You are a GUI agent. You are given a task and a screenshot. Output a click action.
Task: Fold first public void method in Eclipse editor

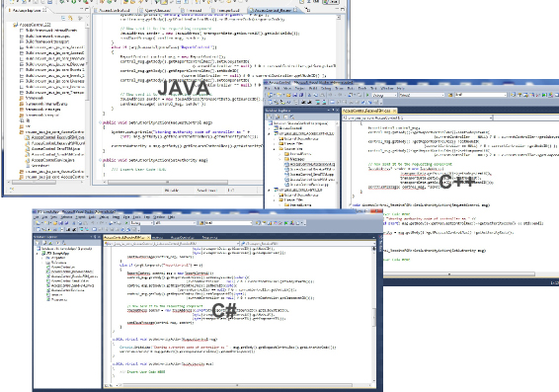(x=100, y=122)
